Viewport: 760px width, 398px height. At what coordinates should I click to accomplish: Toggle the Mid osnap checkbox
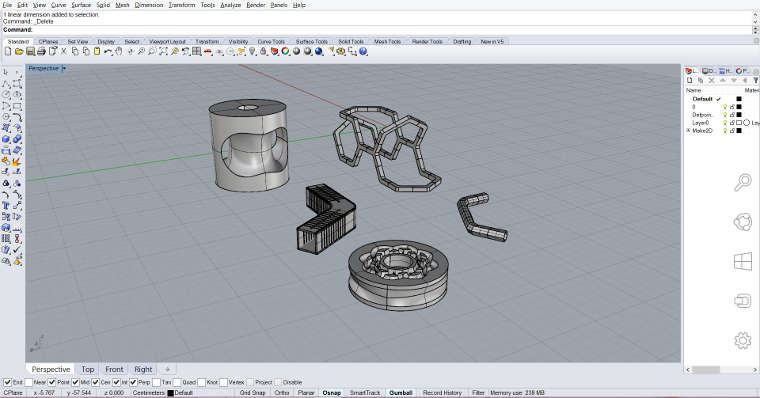point(75,382)
